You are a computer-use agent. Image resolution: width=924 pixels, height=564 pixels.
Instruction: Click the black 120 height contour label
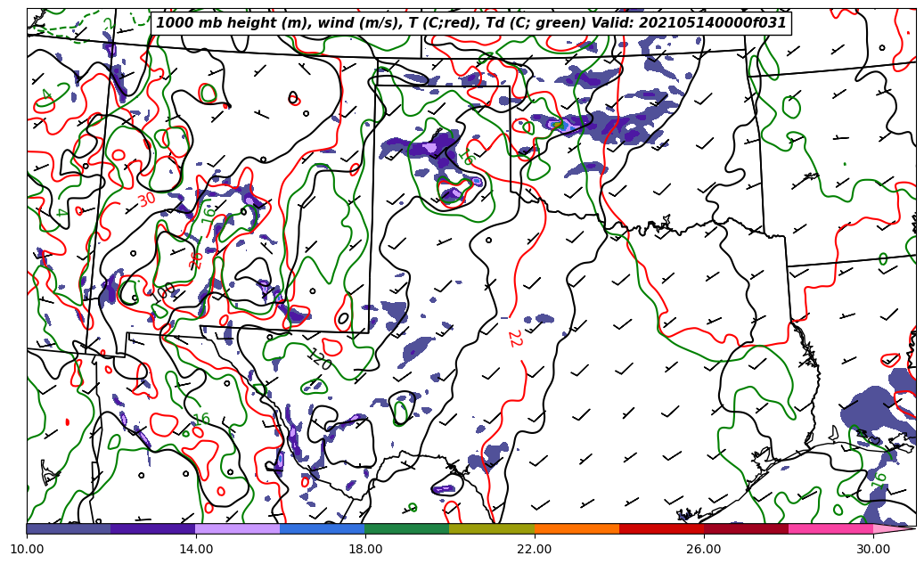tap(319, 361)
